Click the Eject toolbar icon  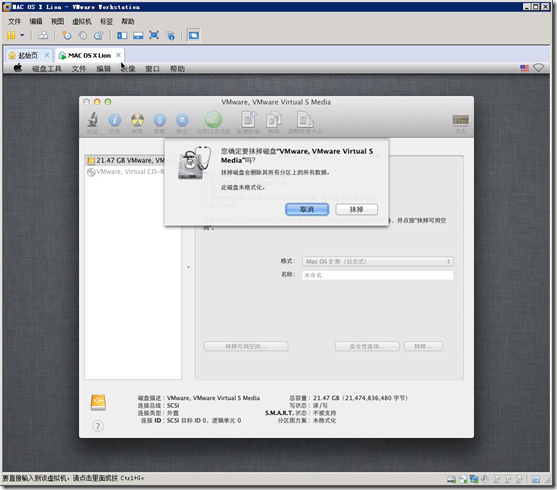coord(182,120)
